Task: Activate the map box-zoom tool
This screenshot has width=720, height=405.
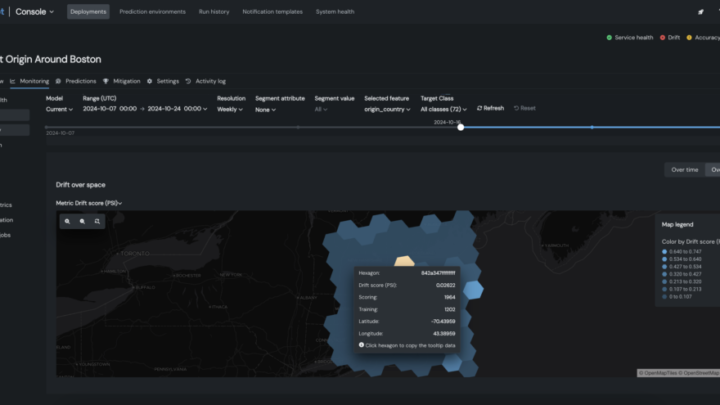Action: click(97, 221)
